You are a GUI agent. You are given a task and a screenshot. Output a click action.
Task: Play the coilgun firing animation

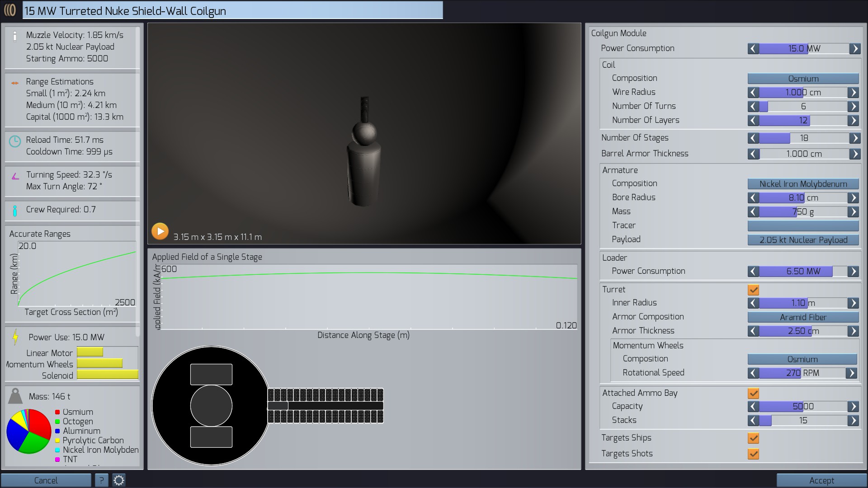(160, 231)
